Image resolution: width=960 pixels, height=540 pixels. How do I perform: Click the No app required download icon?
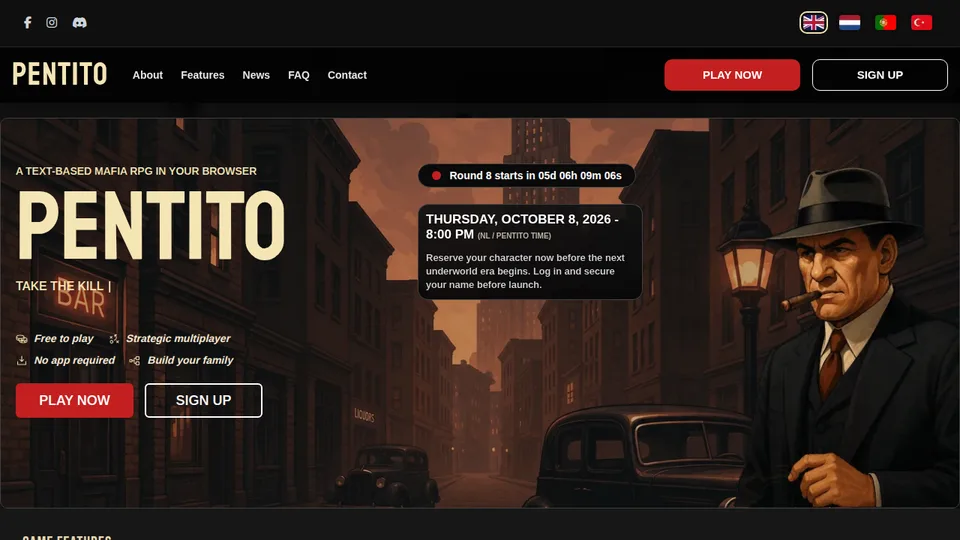[22, 361]
